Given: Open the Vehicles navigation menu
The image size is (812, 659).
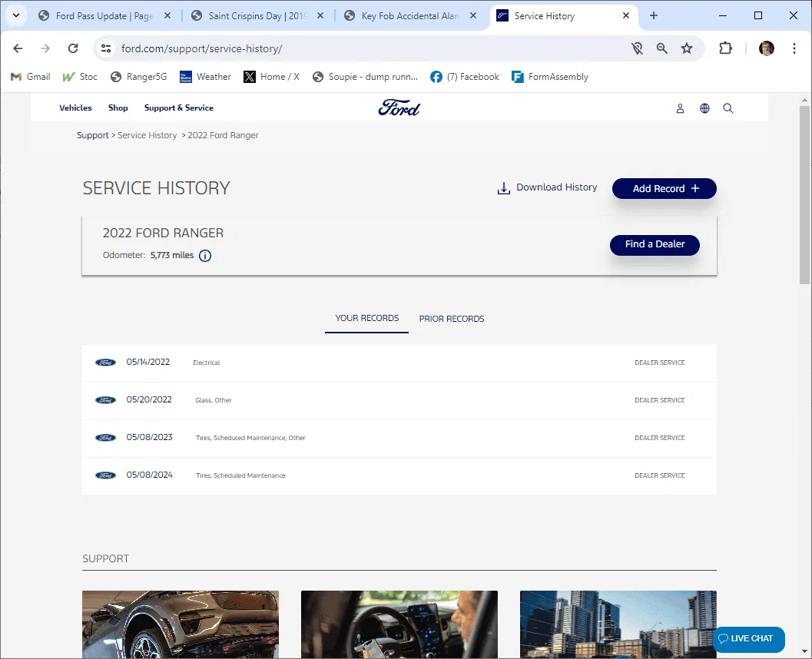Looking at the screenshot, I should [x=75, y=108].
